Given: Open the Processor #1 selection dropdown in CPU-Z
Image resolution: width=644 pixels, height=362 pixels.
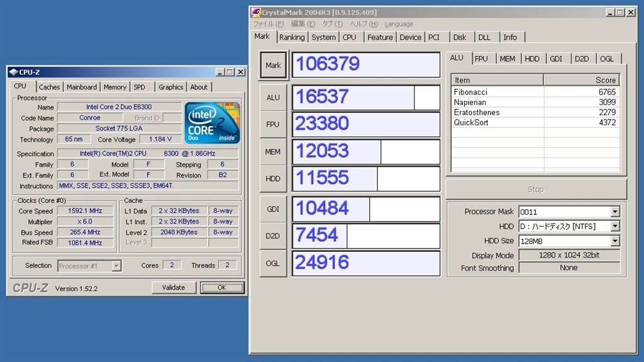Looking at the screenshot, I should click(x=116, y=266).
